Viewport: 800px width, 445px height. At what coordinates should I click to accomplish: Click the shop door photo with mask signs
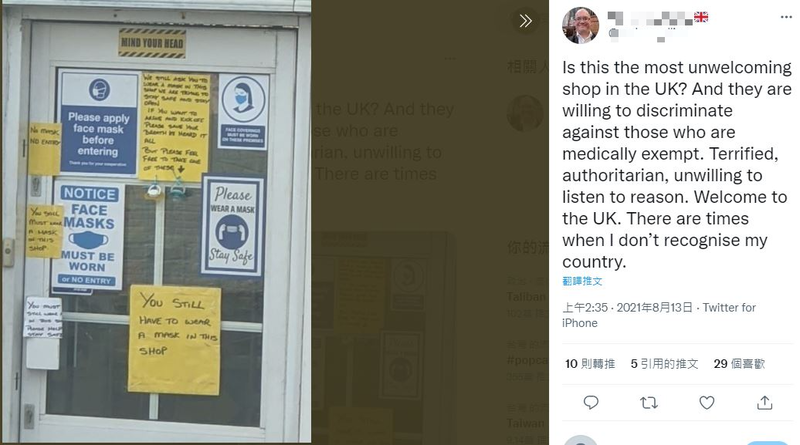coord(156,222)
